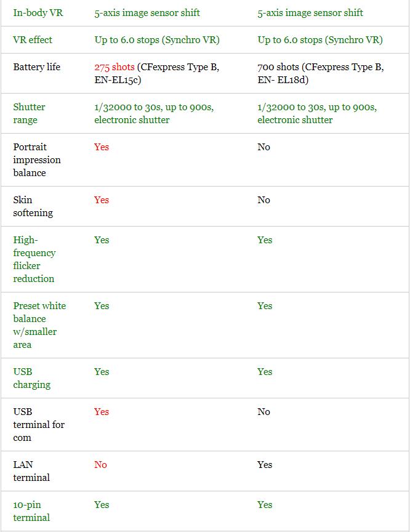This screenshot has width=410, height=532.
Task: Click the "Skin softening" row label
Action: click(x=33, y=206)
